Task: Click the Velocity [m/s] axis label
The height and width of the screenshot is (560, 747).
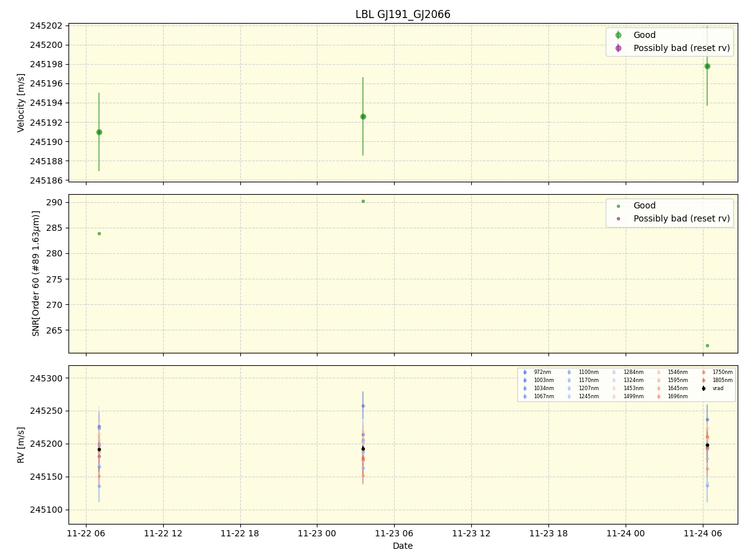Action: click(21, 103)
